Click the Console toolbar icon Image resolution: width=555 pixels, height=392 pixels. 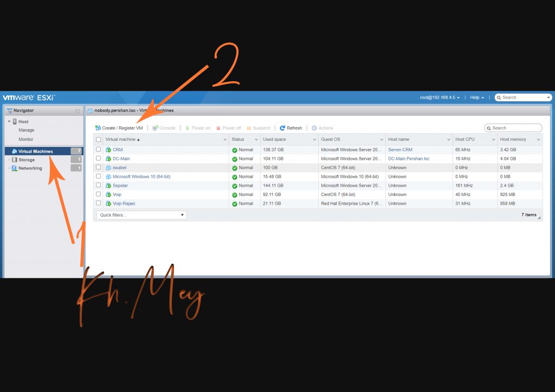[155, 128]
